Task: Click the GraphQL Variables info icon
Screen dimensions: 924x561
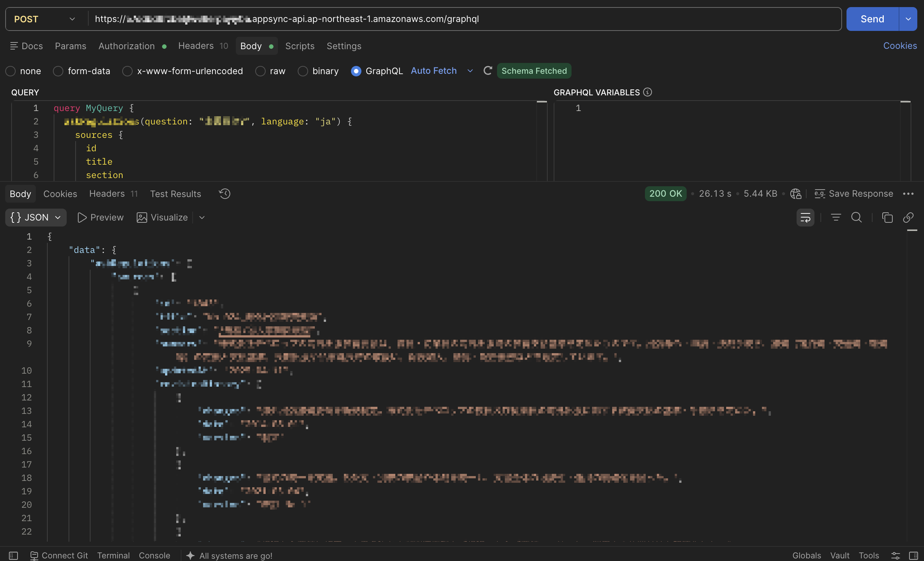Action: coord(647,92)
